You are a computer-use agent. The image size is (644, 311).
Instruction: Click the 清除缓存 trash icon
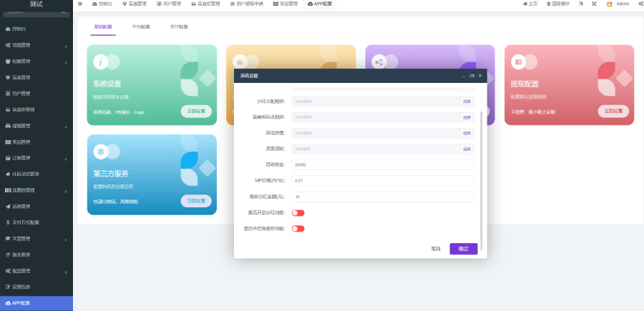[x=549, y=4]
